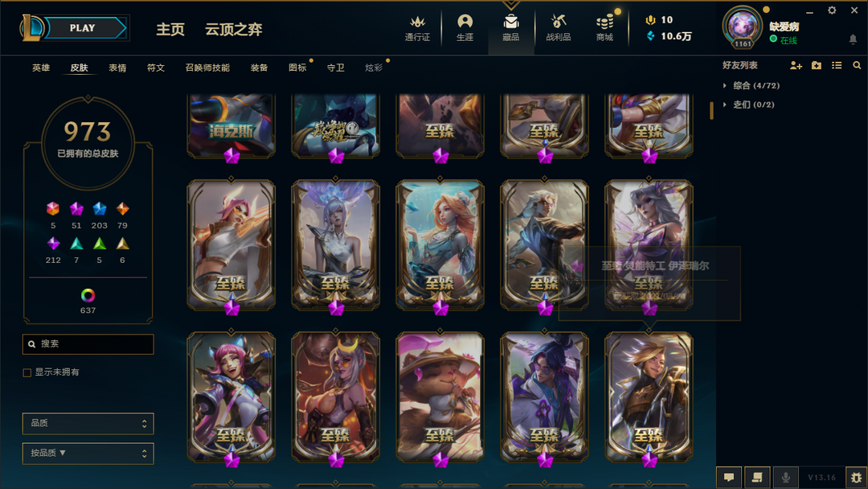Toggle the microphone icon

tap(785, 477)
